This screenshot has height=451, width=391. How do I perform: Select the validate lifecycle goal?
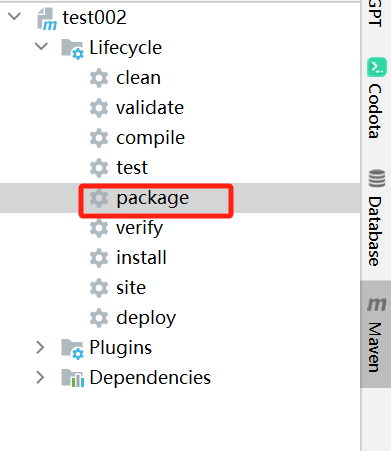(150, 108)
